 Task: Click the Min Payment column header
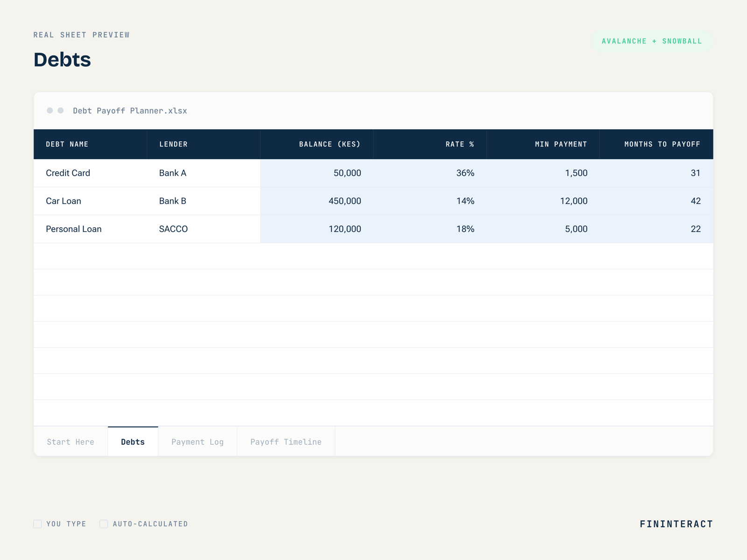543,144
